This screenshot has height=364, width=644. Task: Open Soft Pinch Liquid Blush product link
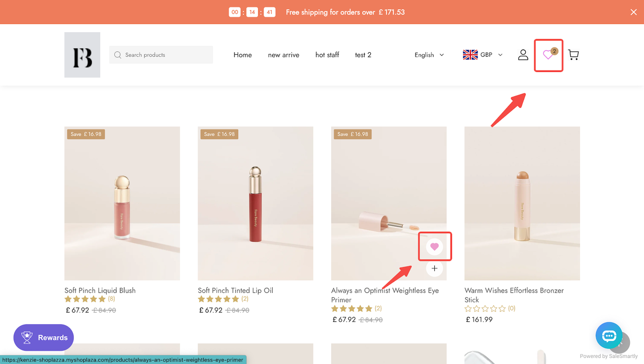[x=100, y=290]
